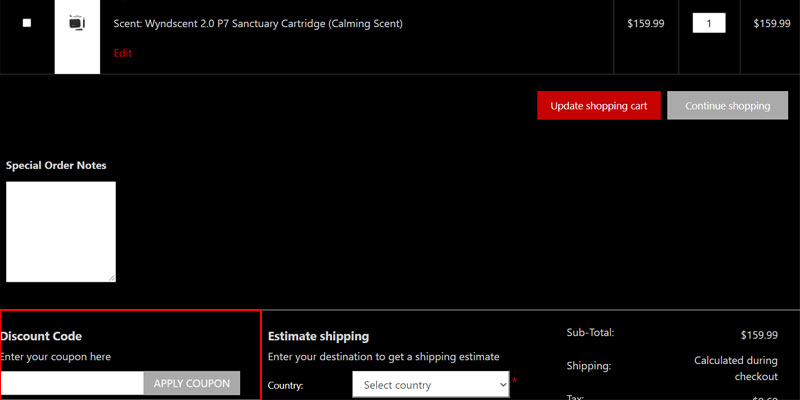This screenshot has width=800, height=400.
Task: Tick the checkbox for the Wyndscent cartridge row
Action: [27, 23]
